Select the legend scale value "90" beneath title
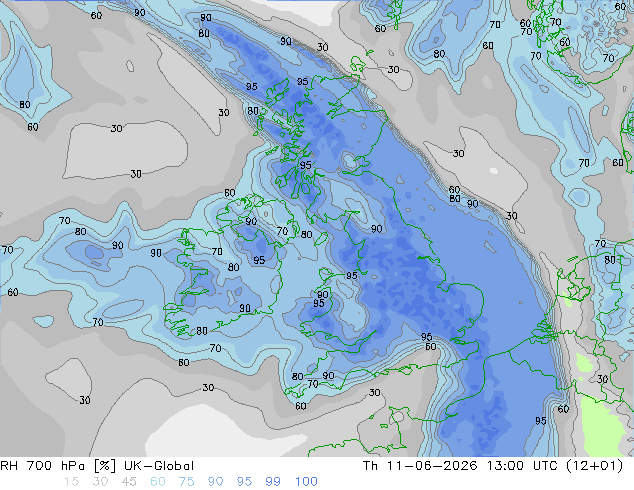Image resolution: width=634 pixels, height=490 pixels. [216, 482]
